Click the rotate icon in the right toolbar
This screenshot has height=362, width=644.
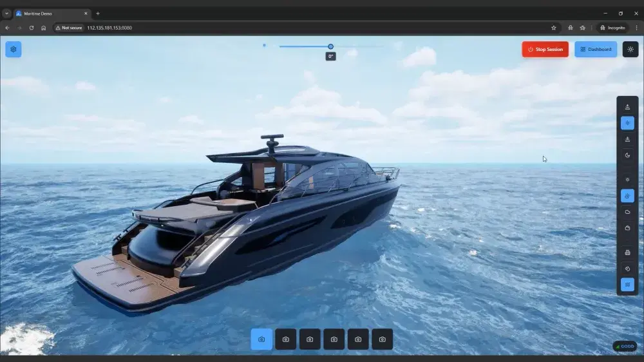[x=627, y=269]
